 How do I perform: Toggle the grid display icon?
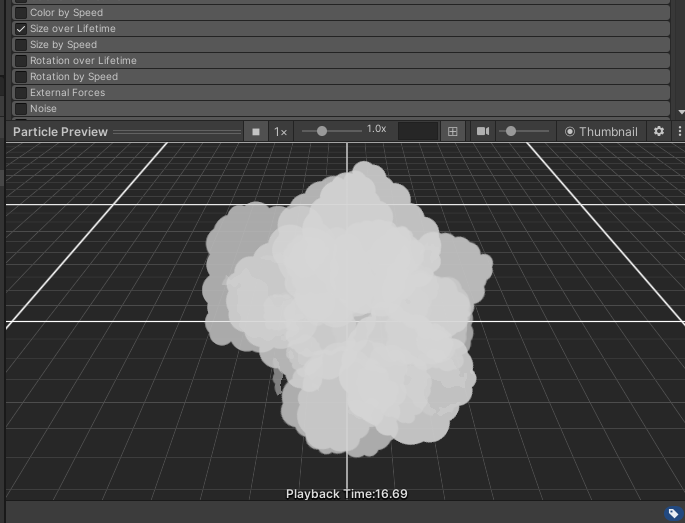[453, 131]
